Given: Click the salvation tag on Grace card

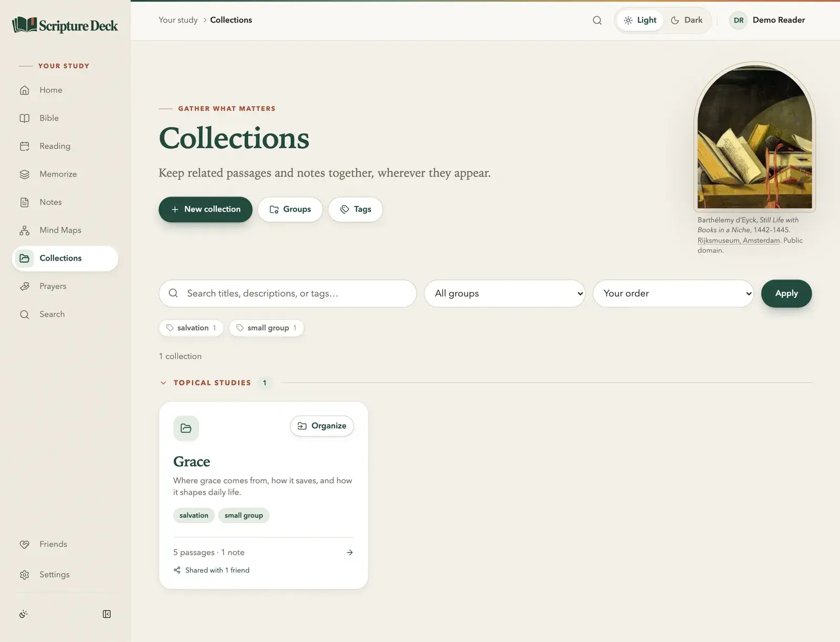Looking at the screenshot, I should (194, 515).
